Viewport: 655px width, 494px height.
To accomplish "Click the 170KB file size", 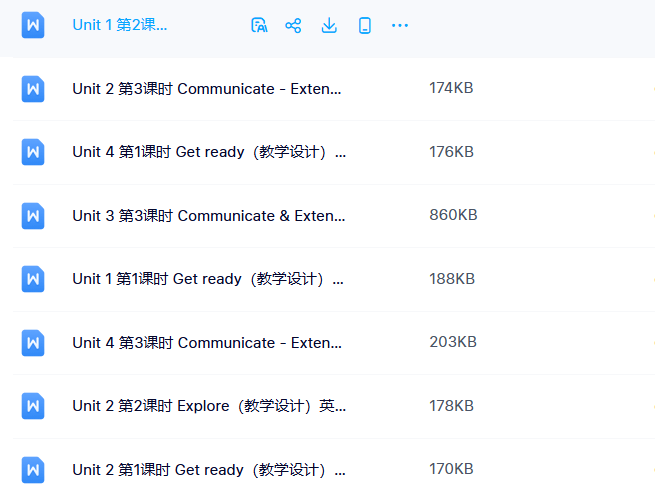I will (x=451, y=469).
